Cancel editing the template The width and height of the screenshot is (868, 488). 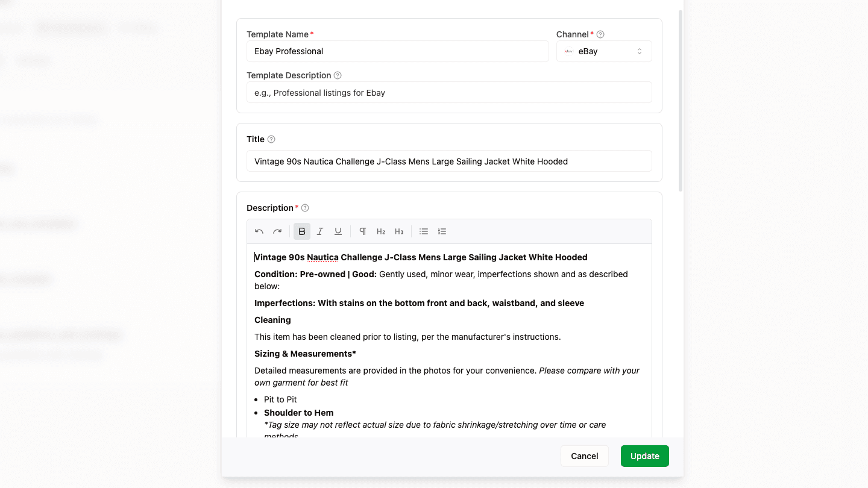pos(585,456)
